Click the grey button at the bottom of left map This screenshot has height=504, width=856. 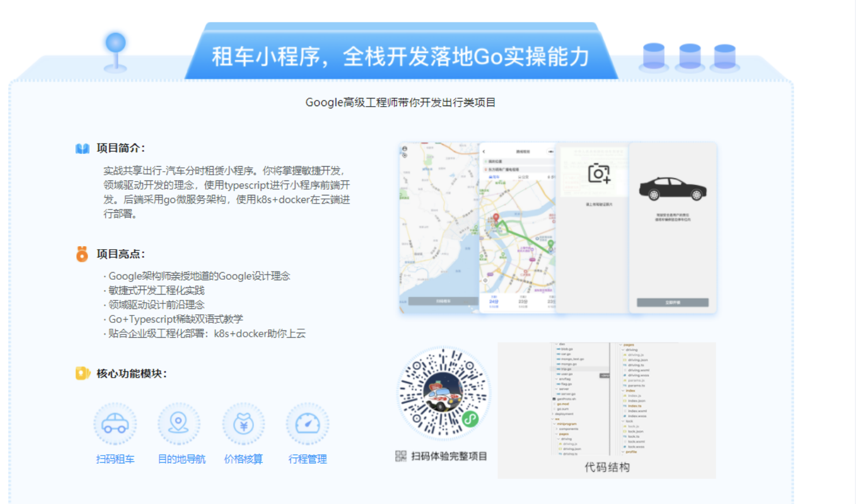click(443, 301)
